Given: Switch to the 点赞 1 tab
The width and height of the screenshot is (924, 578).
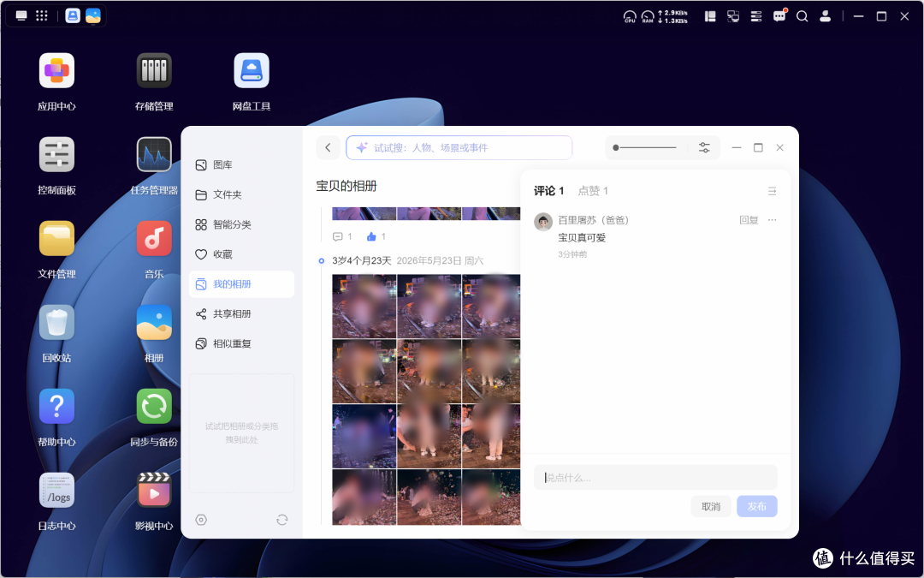Looking at the screenshot, I should (593, 190).
